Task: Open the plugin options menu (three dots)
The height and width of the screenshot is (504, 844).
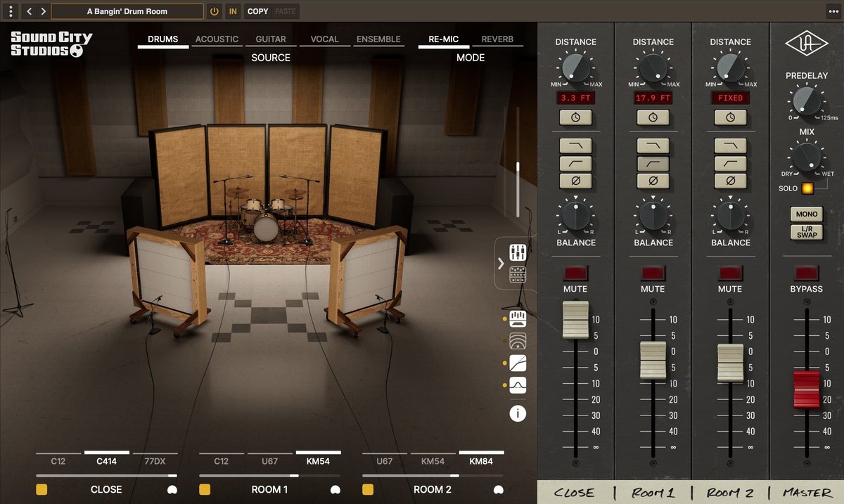Action: point(10,11)
